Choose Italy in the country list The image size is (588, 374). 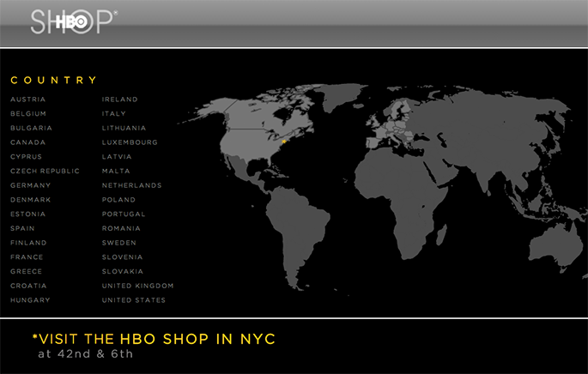click(x=113, y=114)
